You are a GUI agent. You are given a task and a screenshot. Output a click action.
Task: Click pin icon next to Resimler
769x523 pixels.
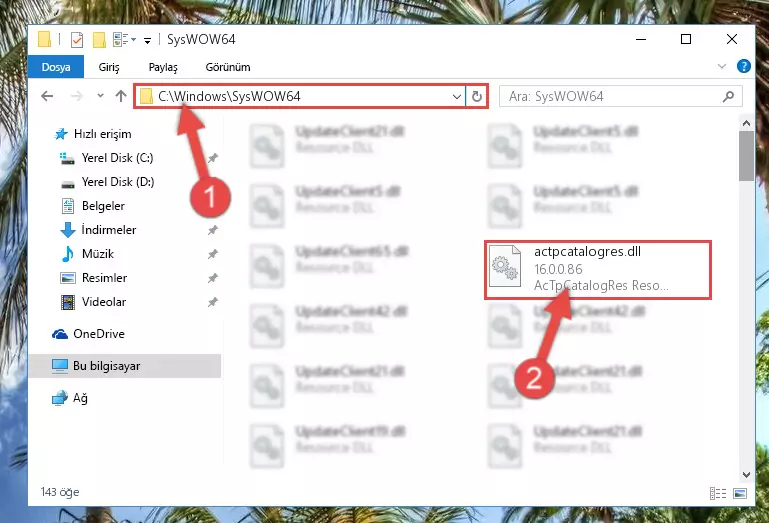212,278
